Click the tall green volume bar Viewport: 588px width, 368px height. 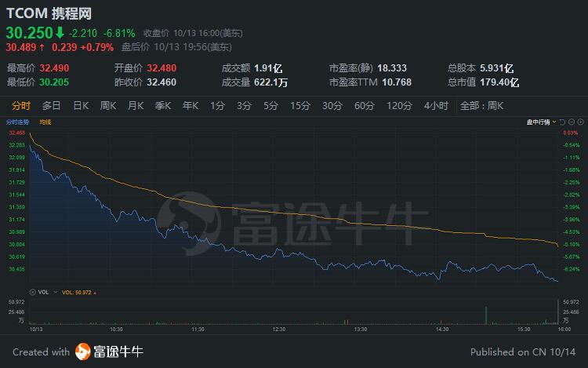click(486, 315)
